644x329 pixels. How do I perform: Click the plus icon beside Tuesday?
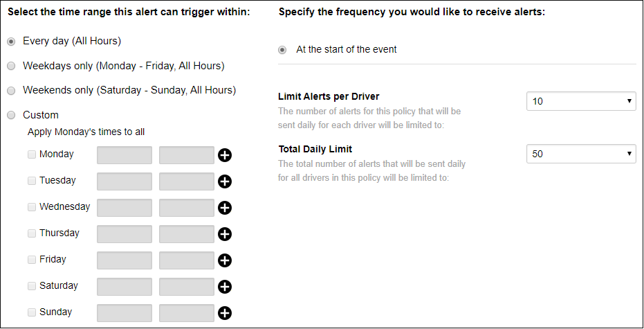pos(225,181)
